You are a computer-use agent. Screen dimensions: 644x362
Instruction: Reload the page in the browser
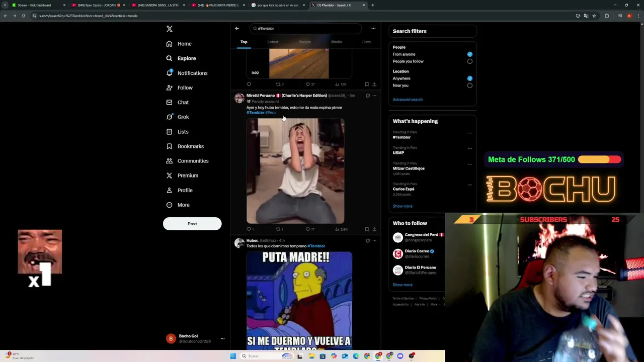click(x=23, y=16)
